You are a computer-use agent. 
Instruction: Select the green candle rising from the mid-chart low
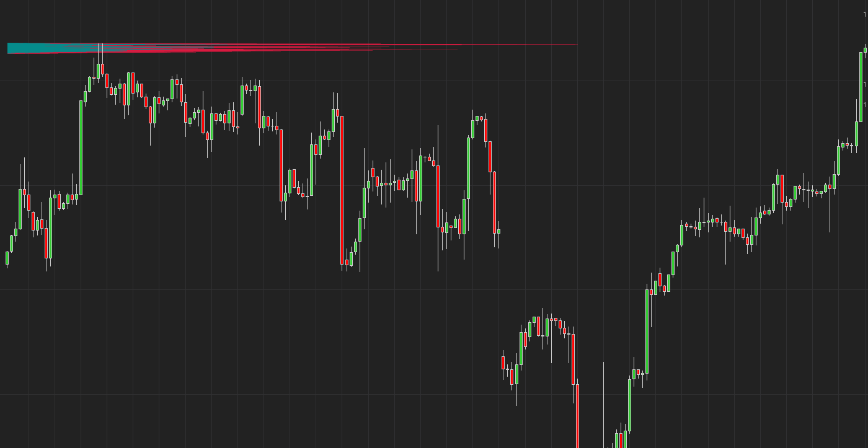[x=364, y=203]
